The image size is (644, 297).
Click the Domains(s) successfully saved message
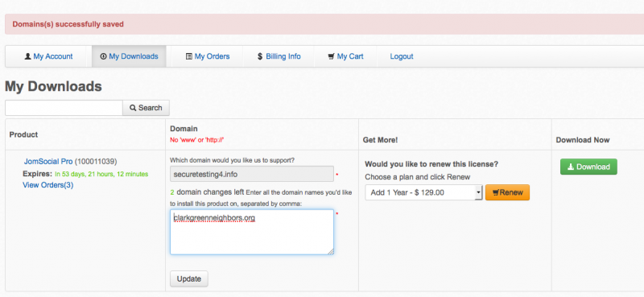click(x=68, y=24)
